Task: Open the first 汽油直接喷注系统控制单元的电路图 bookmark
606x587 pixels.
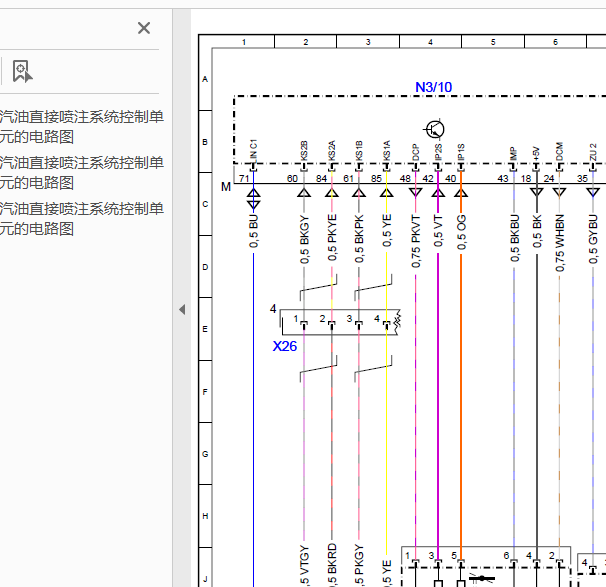Action: (x=82, y=127)
